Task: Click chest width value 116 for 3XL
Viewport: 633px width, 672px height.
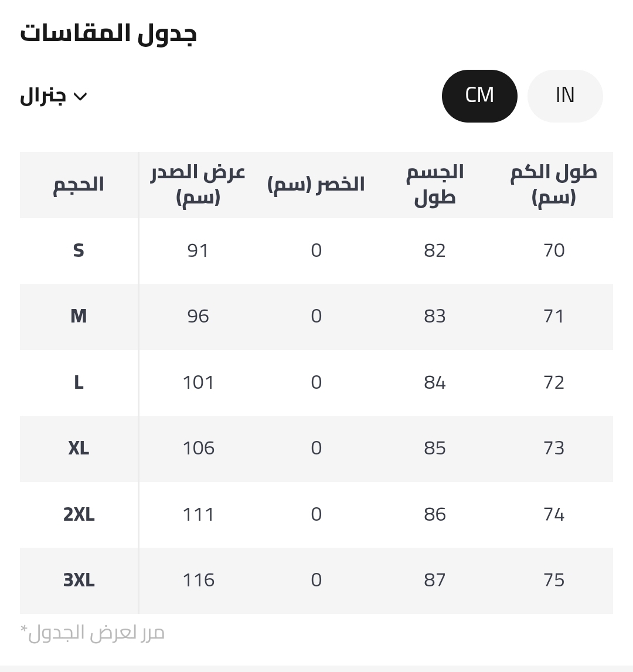Action: point(198,581)
